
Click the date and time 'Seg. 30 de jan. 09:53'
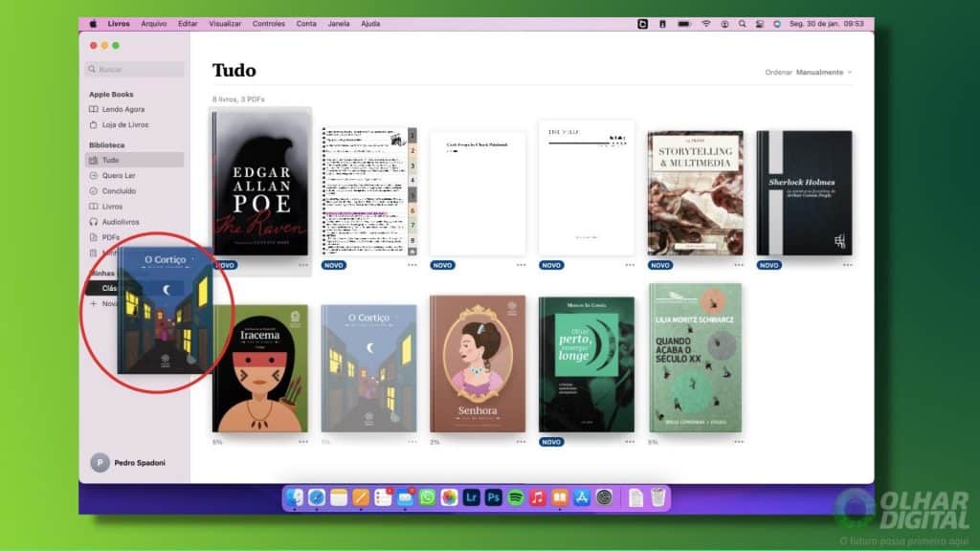click(x=826, y=24)
